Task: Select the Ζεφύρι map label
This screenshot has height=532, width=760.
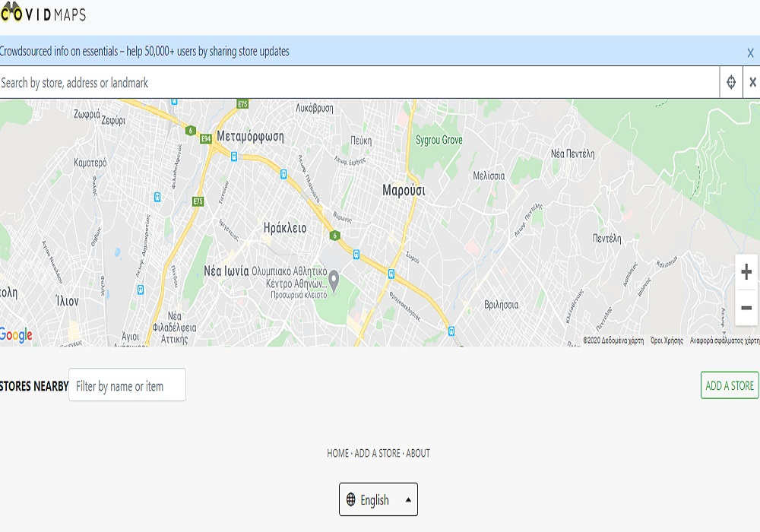Action: pyautogui.click(x=113, y=120)
